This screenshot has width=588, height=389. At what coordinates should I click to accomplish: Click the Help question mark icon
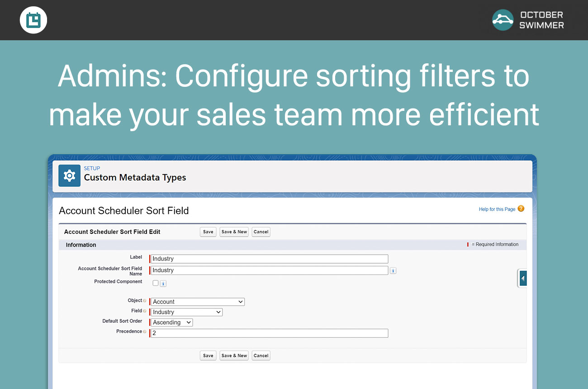(x=521, y=209)
